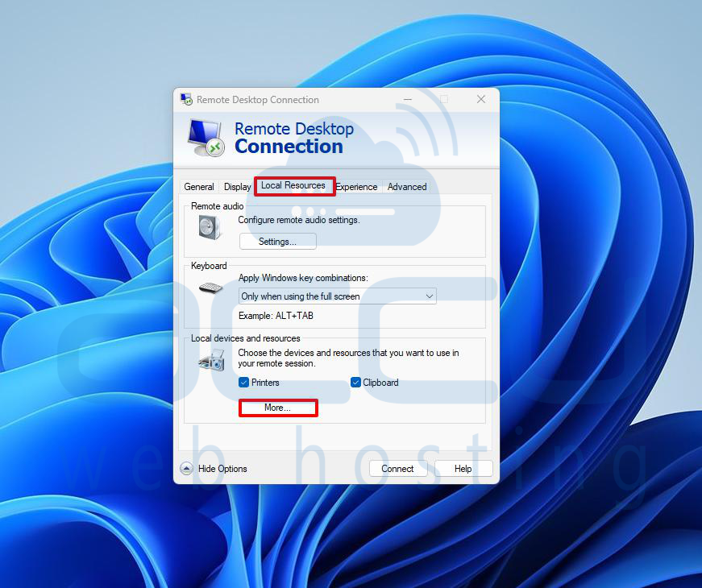Screen dimensions: 702x588
Task: Click the Remote Desktop monitor banner icon
Action: tap(206, 138)
